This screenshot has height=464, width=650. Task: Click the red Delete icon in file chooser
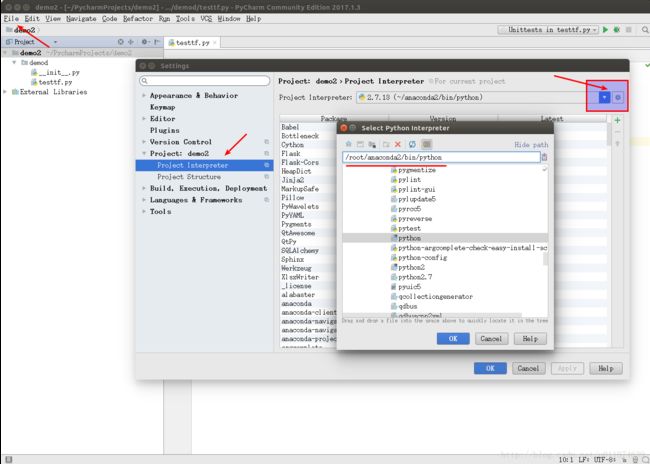point(398,144)
